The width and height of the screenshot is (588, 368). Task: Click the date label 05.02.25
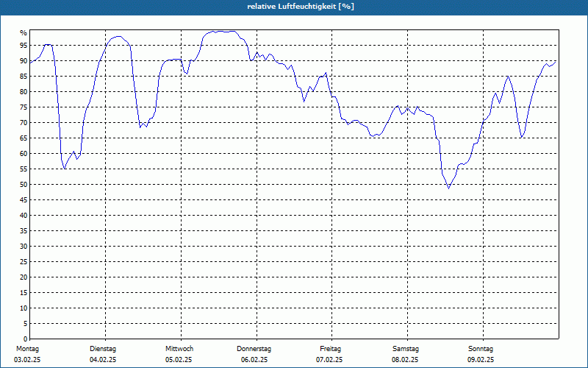click(179, 360)
